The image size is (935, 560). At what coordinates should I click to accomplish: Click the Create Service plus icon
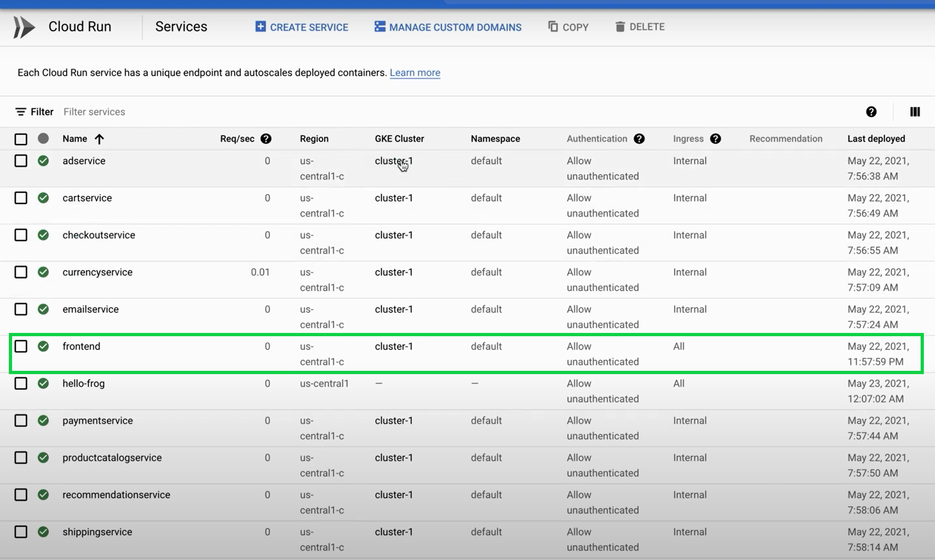(x=260, y=27)
